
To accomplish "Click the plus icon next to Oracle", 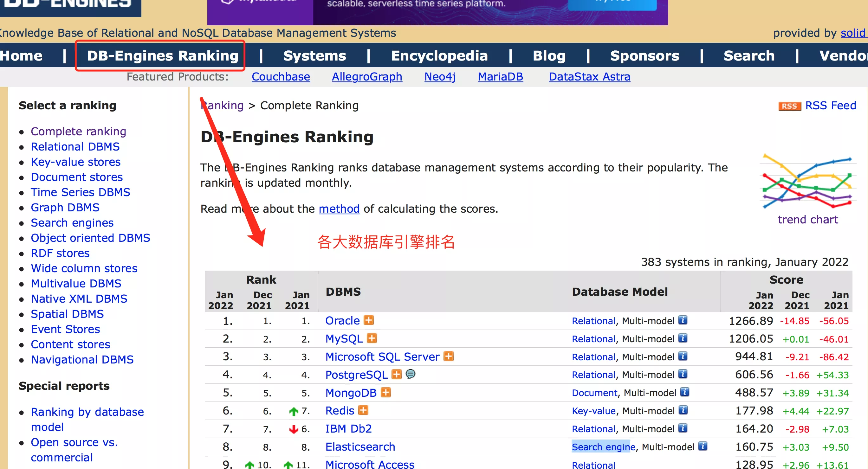I will [x=369, y=320].
